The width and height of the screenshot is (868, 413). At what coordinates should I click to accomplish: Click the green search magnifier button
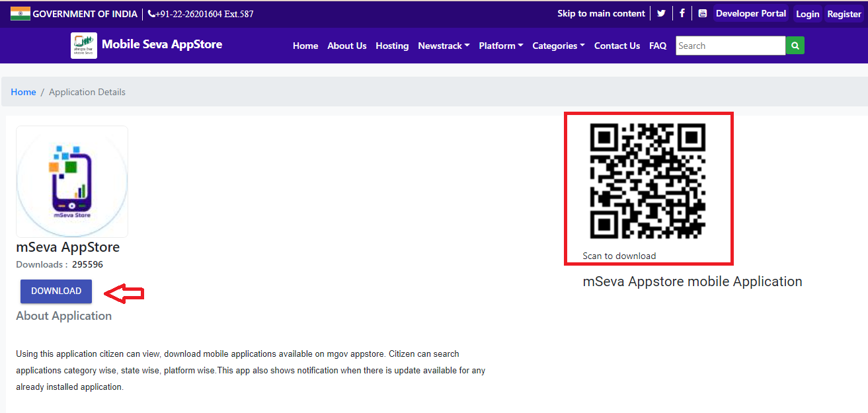click(795, 46)
